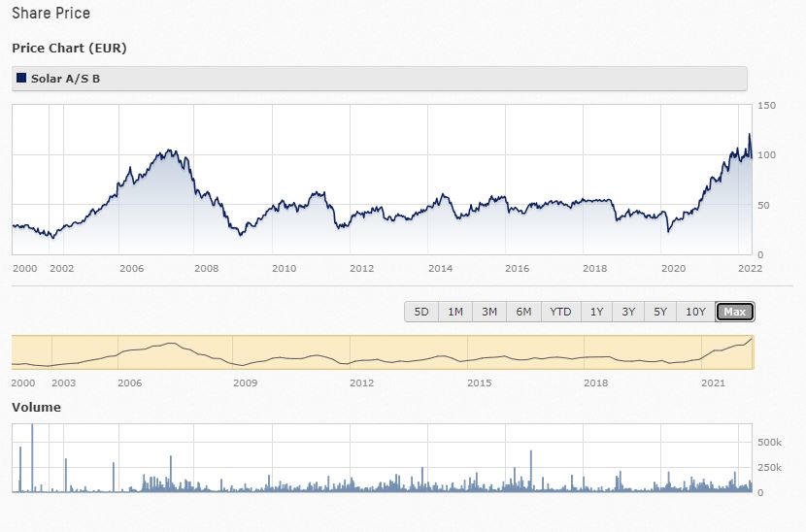Switch to the 10Y view
The image size is (806, 532).
coord(695,312)
